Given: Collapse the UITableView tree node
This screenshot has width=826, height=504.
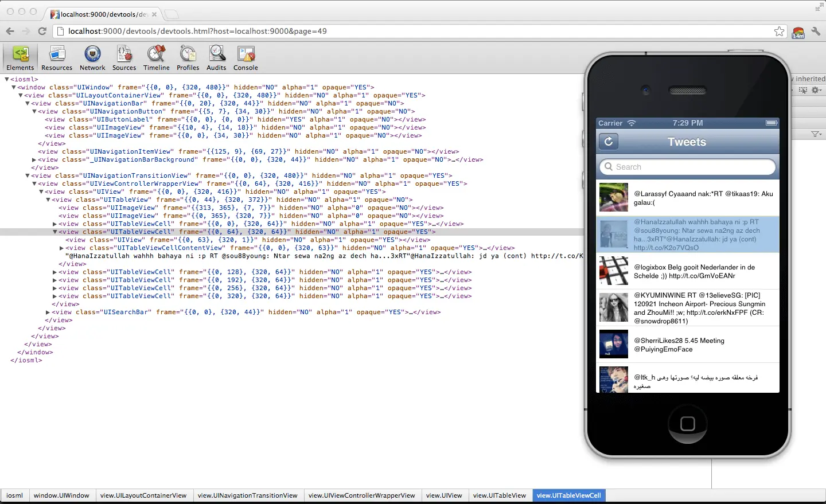Looking at the screenshot, I should [x=49, y=200].
